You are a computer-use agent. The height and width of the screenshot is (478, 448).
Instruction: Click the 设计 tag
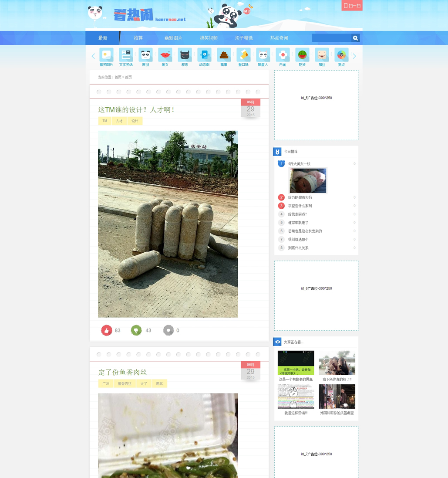[135, 121]
